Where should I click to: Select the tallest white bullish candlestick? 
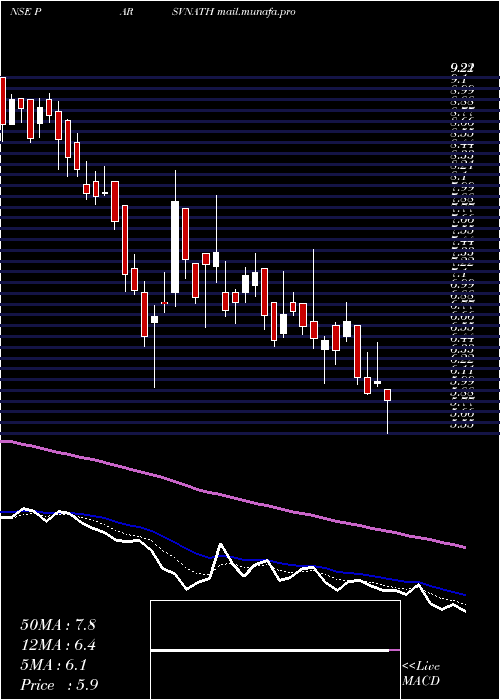[x=175, y=247]
